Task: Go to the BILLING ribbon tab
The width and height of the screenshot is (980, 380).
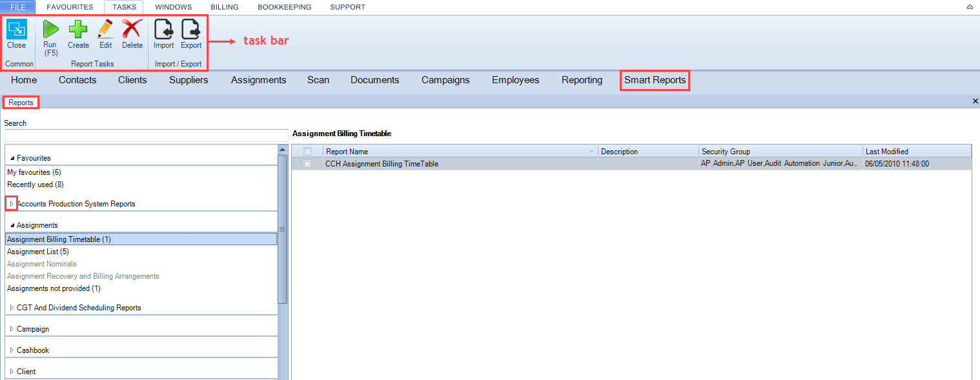Action: [x=225, y=7]
